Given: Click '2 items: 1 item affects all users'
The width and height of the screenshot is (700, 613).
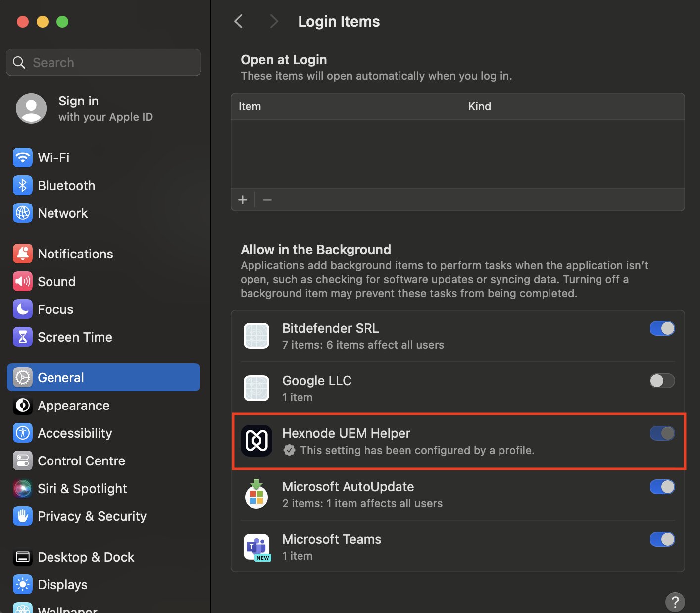Looking at the screenshot, I should 362,503.
